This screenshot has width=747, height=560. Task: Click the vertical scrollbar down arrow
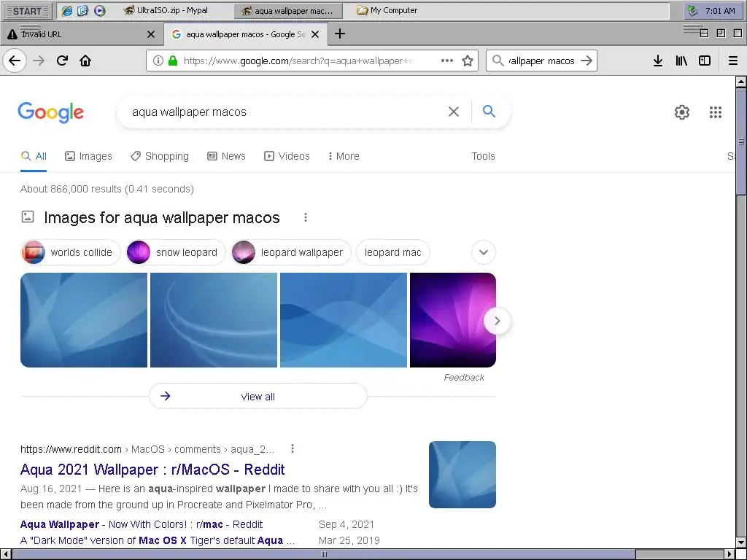point(741,542)
